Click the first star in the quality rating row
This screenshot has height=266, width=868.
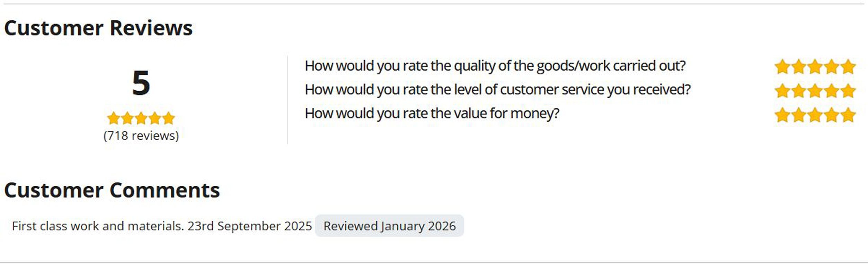(x=782, y=67)
